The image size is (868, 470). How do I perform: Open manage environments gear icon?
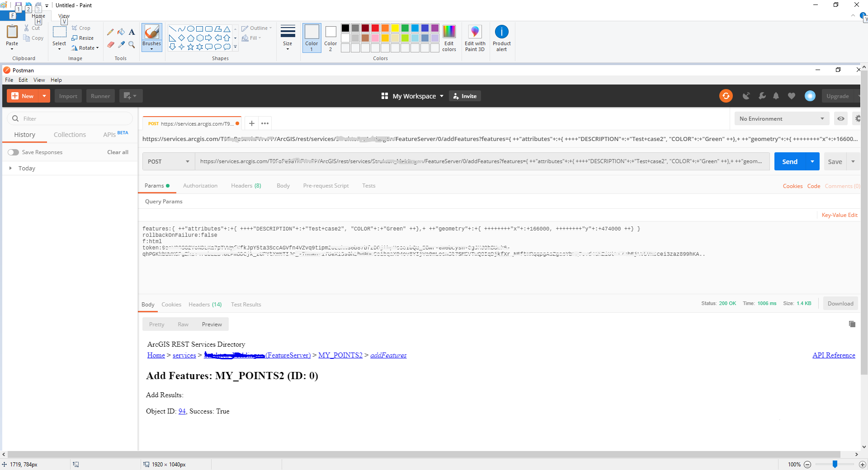[x=857, y=119]
